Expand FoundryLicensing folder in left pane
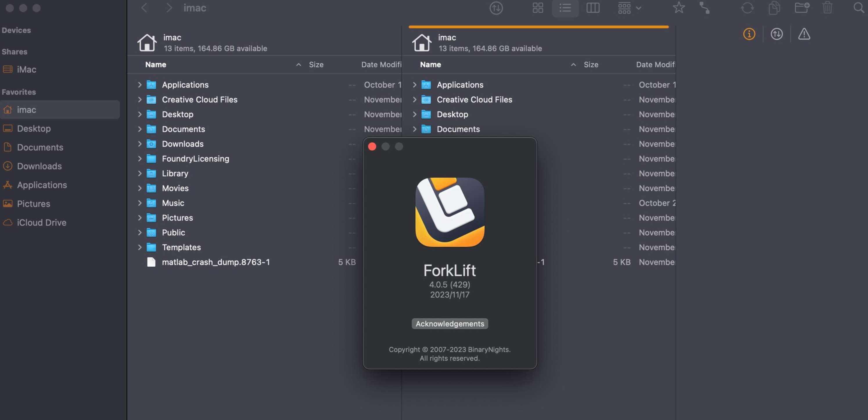Image resolution: width=868 pixels, height=420 pixels. click(139, 159)
